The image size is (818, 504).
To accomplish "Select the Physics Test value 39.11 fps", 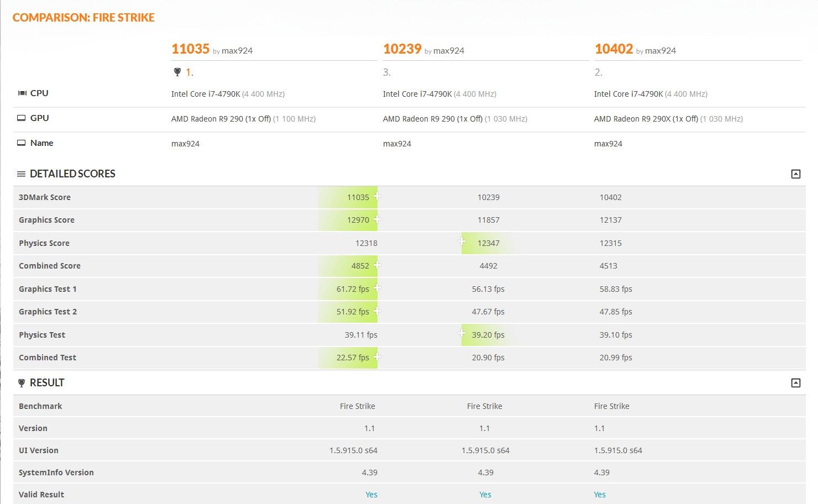I will (361, 335).
